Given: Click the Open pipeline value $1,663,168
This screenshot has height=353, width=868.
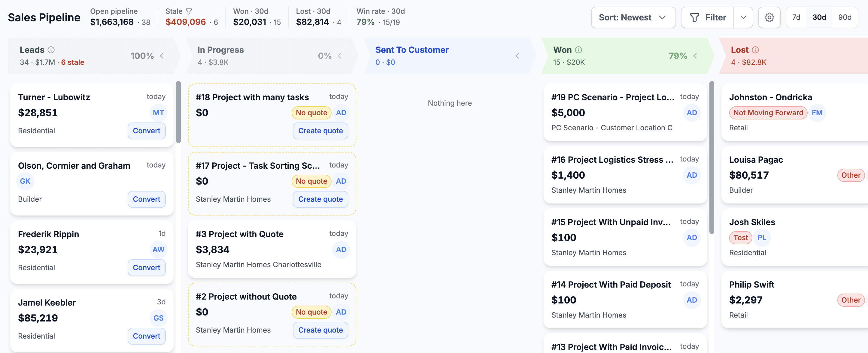Looking at the screenshot, I should click(112, 22).
